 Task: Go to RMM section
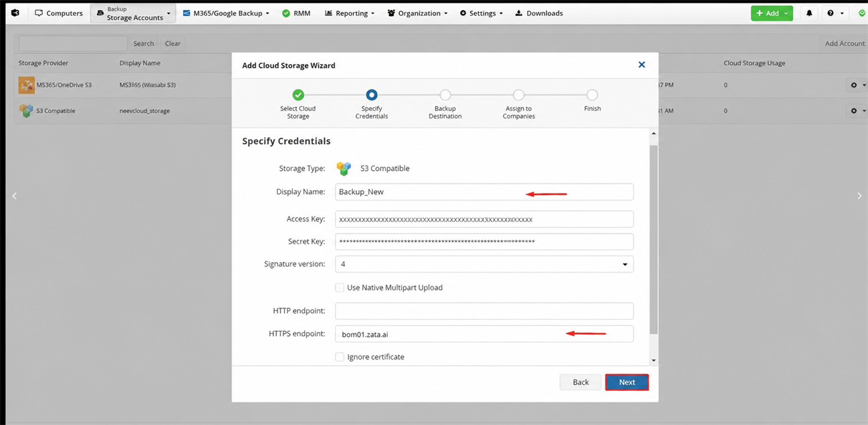pyautogui.click(x=296, y=13)
